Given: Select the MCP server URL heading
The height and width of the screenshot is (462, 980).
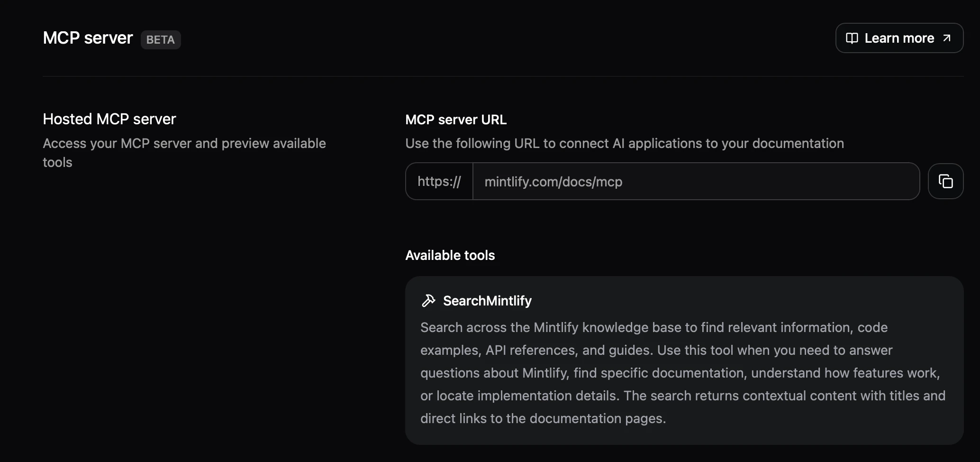Looking at the screenshot, I should [x=455, y=120].
